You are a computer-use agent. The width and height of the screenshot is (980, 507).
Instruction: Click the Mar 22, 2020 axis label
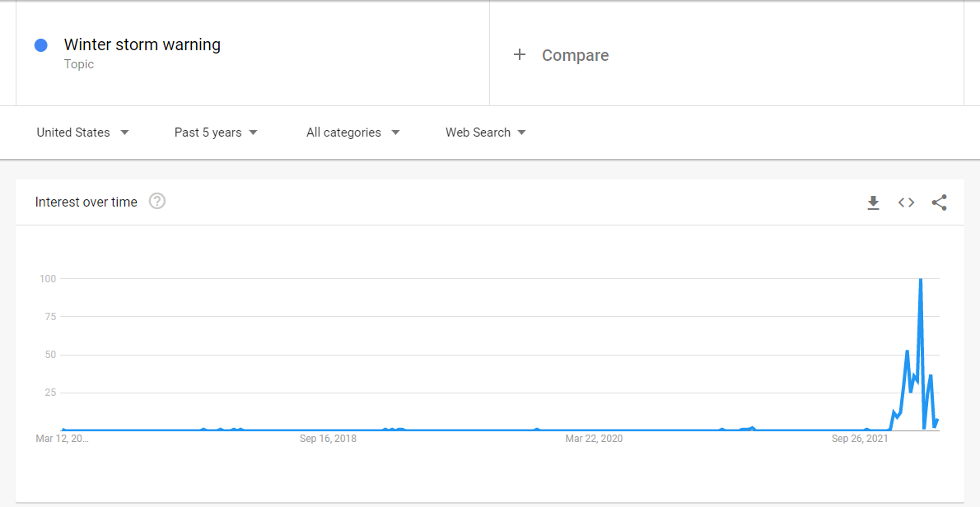click(x=594, y=439)
